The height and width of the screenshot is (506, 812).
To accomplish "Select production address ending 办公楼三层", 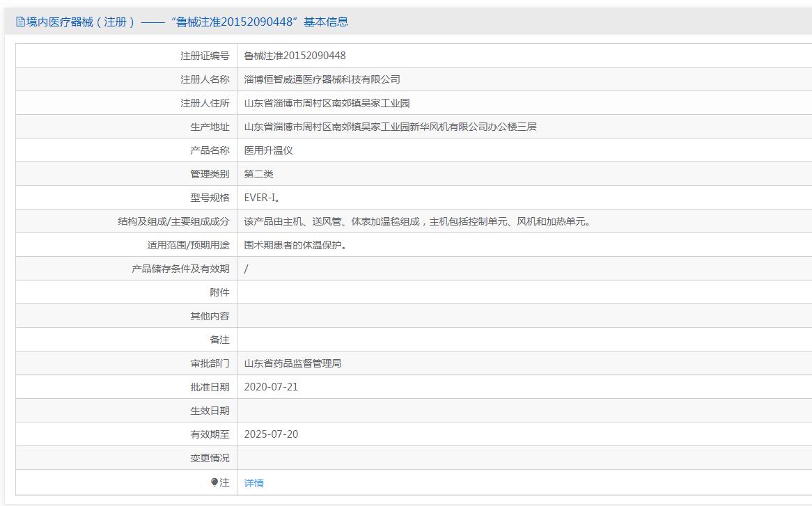I will (x=391, y=127).
